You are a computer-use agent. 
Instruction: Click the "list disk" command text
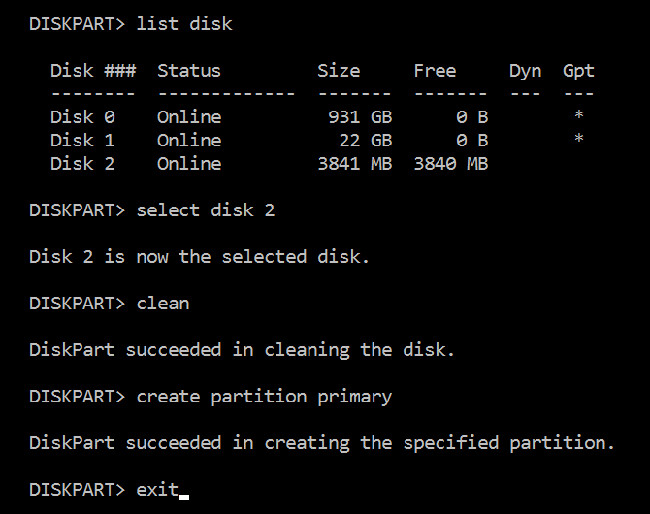point(184,23)
